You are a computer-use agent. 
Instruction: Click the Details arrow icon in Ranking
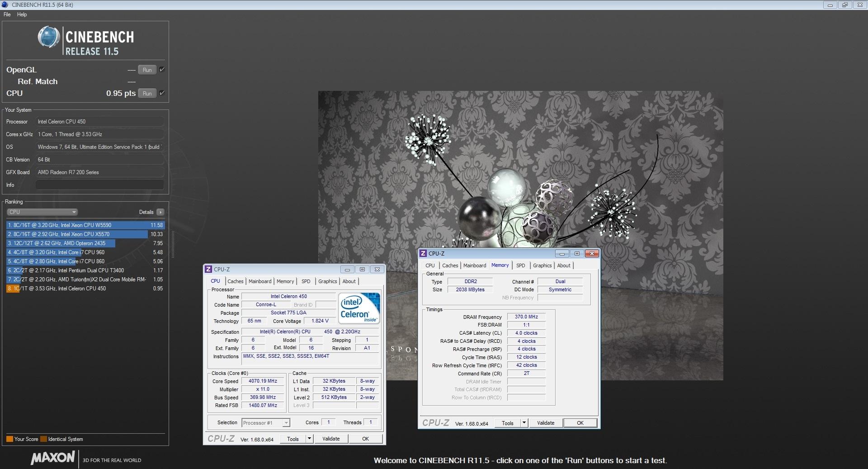point(160,212)
